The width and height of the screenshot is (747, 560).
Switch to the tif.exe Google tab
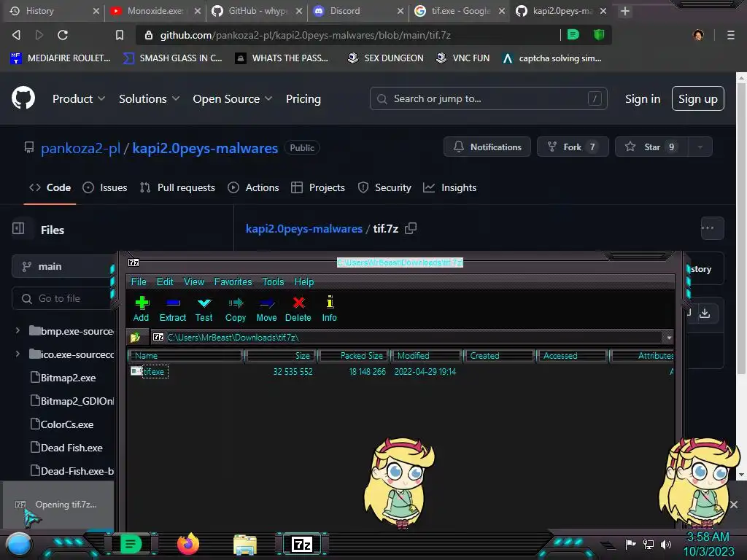tap(460, 11)
